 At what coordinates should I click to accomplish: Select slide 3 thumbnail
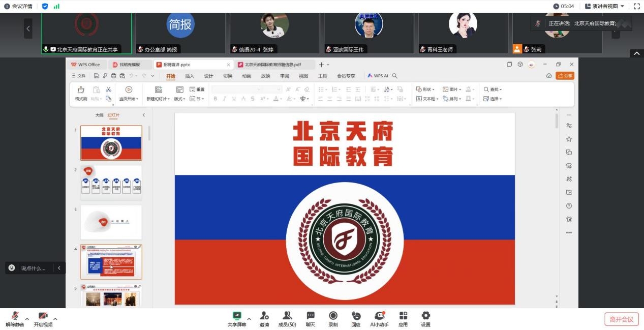[x=111, y=222]
